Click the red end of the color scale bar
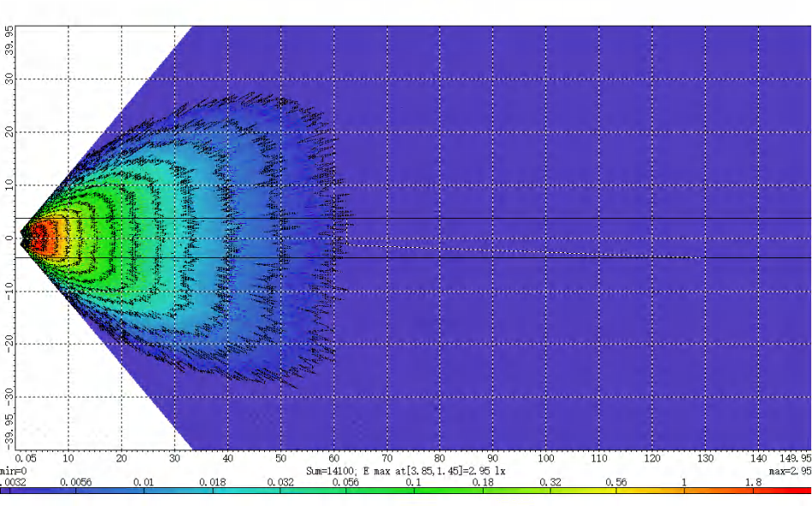The height and width of the screenshot is (506, 812). 783,491
